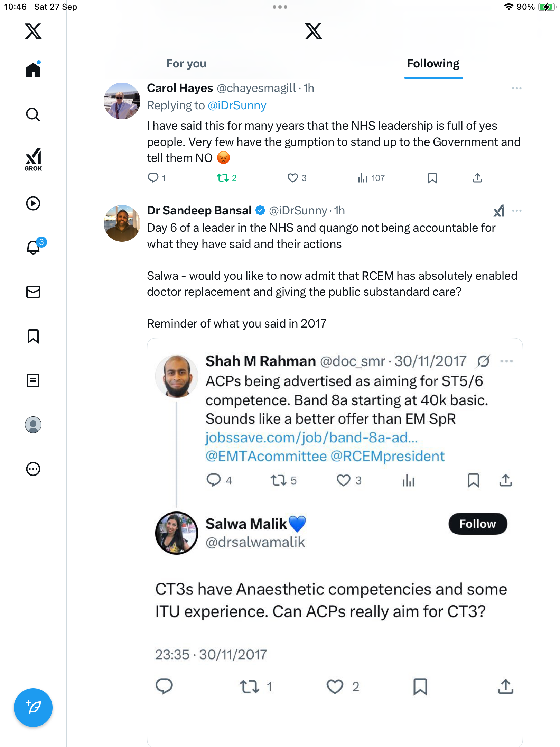Viewport: 560px width, 747px height.
Task: Open the Bookmarks sidebar icon
Action: (x=33, y=336)
